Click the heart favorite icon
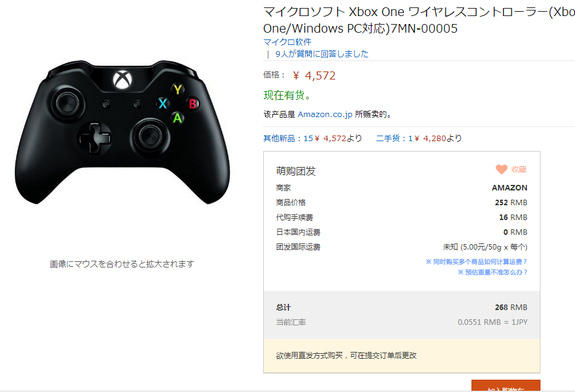The height and width of the screenshot is (392, 575). pyautogui.click(x=501, y=169)
